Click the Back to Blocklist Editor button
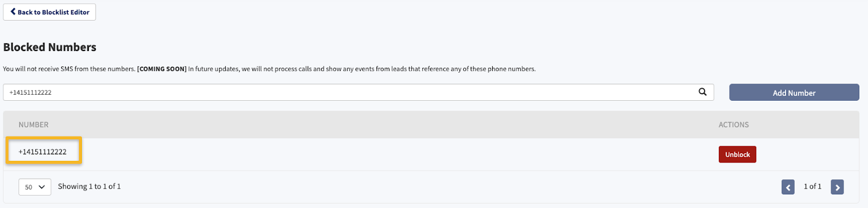The image size is (868, 208). [x=49, y=12]
